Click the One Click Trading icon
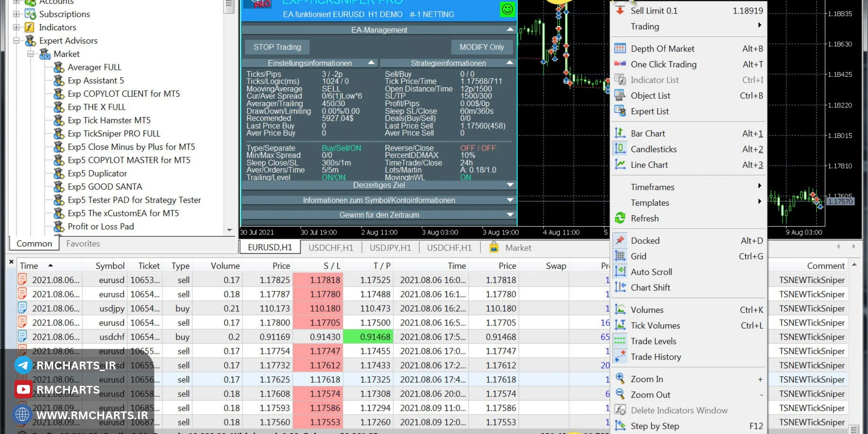This screenshot has height=434, width=868. [620, 64]
